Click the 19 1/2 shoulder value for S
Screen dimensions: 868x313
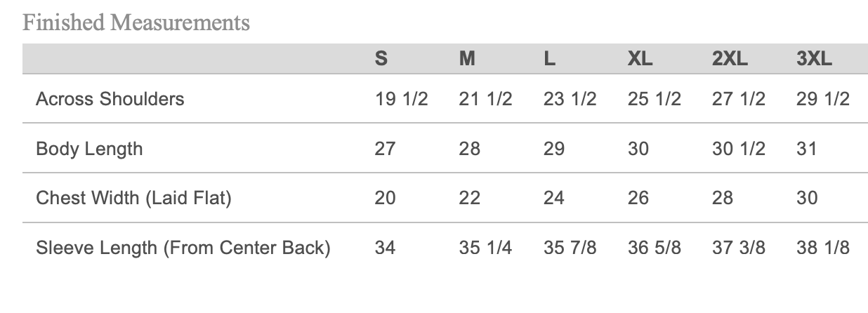click(x=401, y=99)
